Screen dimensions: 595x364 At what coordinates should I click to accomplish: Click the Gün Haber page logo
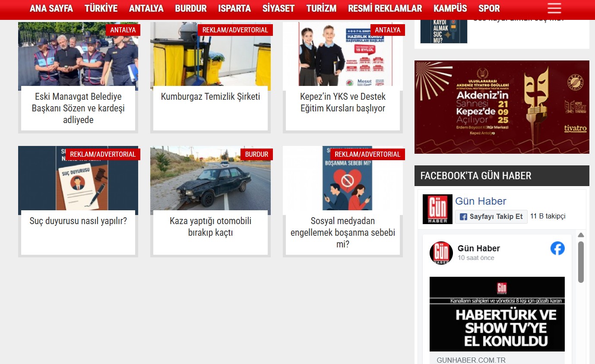[437, 209]
